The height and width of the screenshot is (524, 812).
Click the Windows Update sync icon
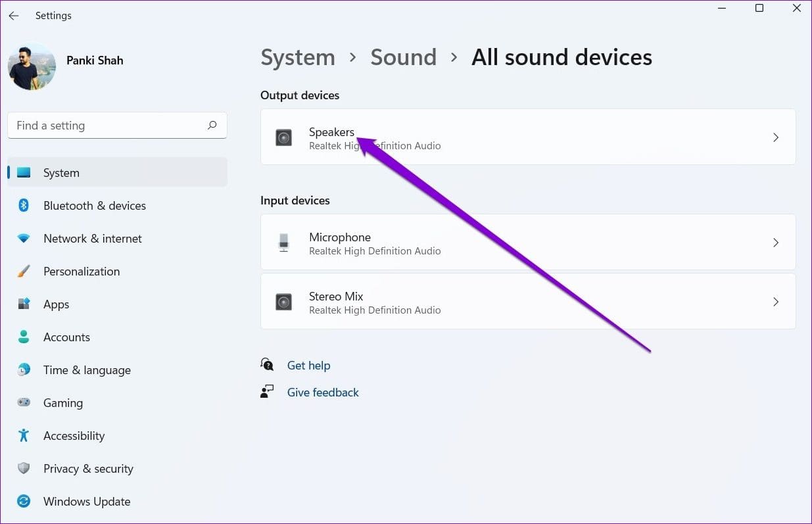(x=24, y=502)
